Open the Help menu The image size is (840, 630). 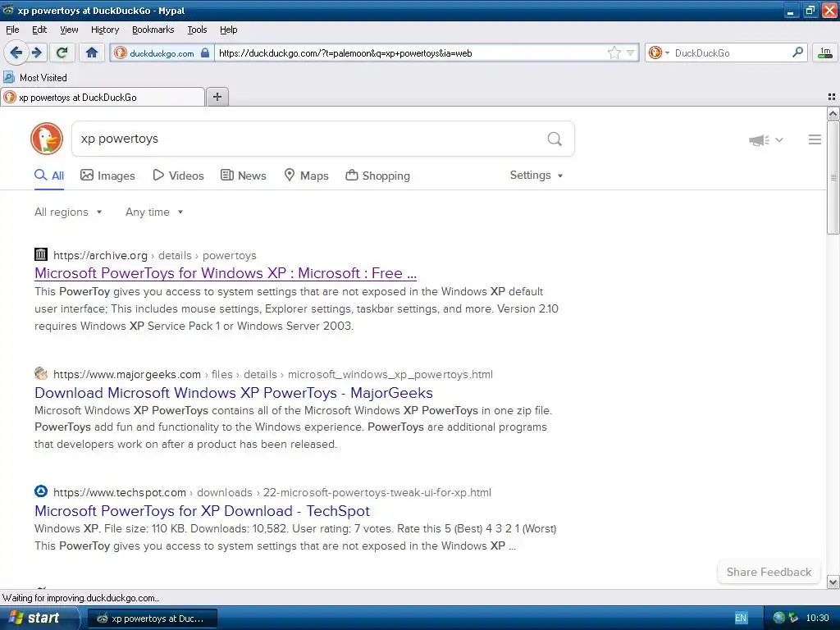229,30
